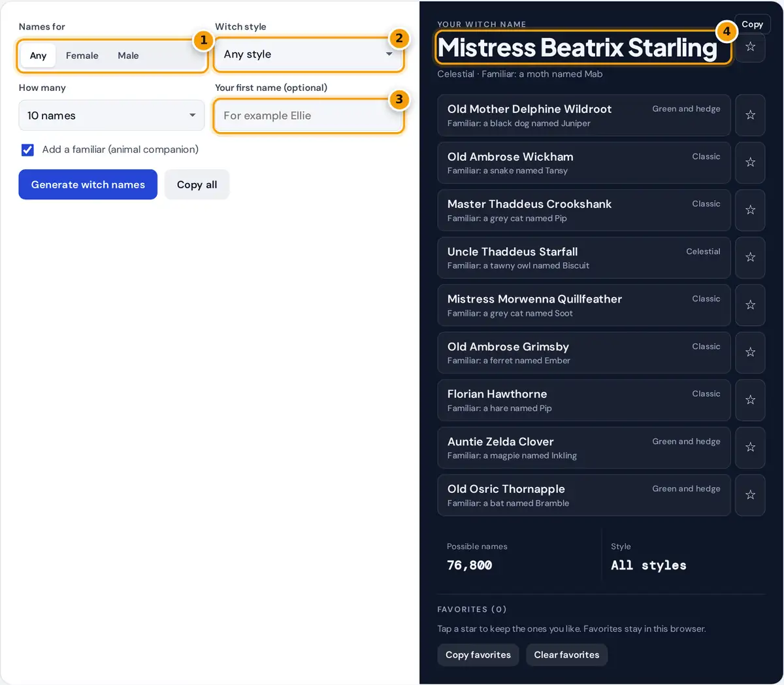Copy the featured witch name
The width and height of the screenshot is (784, 685).
(753, 24)
